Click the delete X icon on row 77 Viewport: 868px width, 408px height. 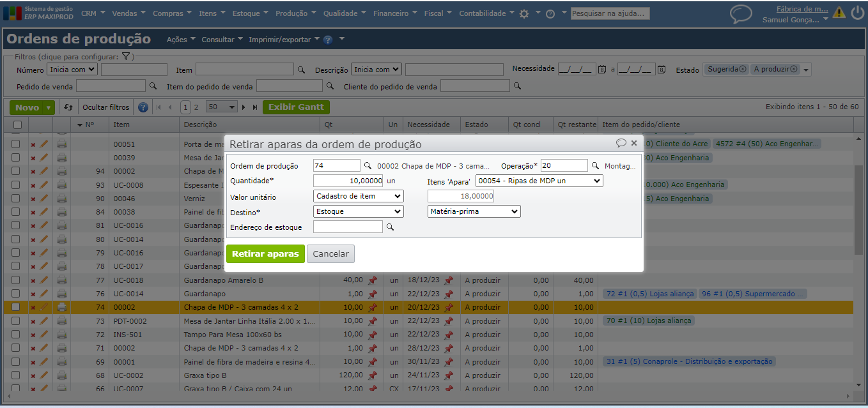[33, 280]
